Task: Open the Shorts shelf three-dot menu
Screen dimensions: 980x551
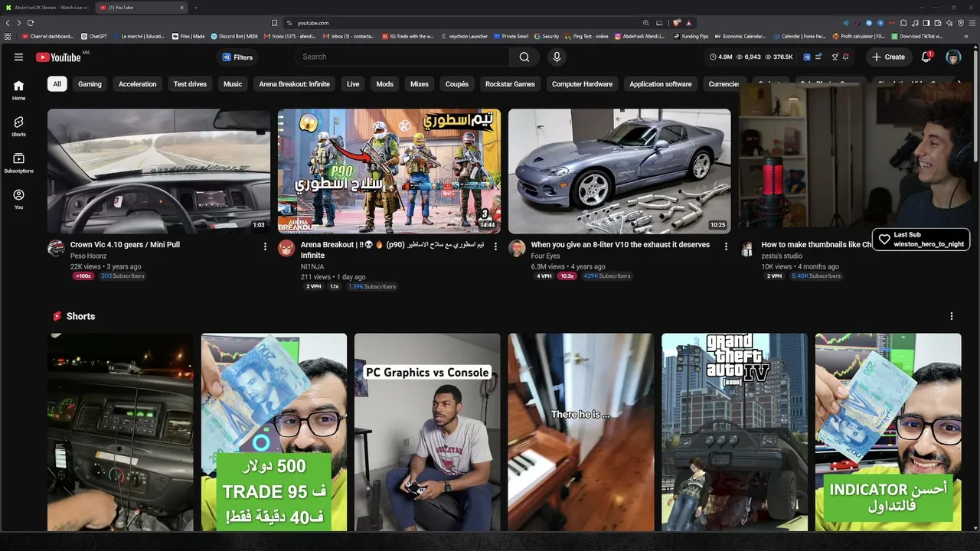Action: pos(952,316)
